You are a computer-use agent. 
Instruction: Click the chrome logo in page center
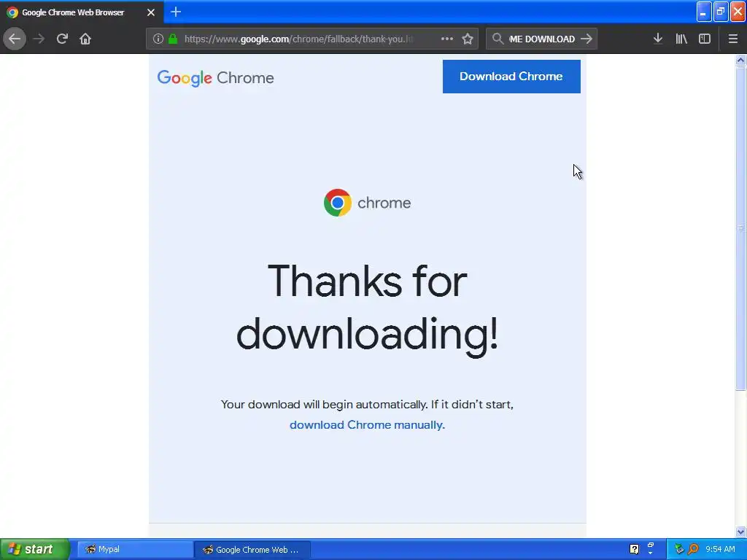367,203
